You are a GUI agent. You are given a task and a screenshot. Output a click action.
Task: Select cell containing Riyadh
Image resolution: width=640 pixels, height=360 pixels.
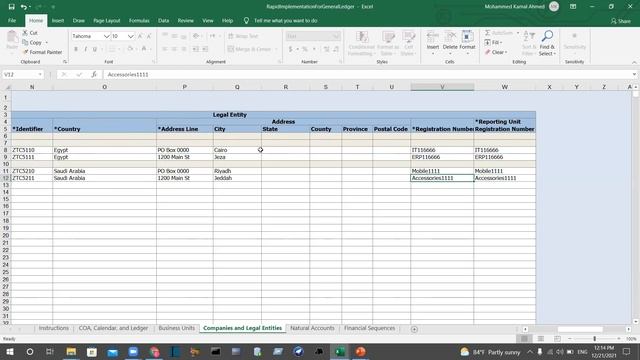click(x=237, y=171)
